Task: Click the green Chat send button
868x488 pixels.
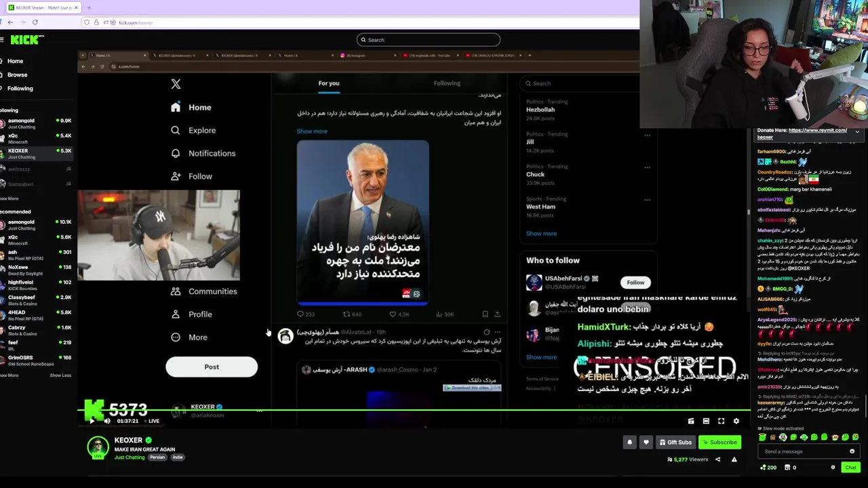Action: click(850, 467)
